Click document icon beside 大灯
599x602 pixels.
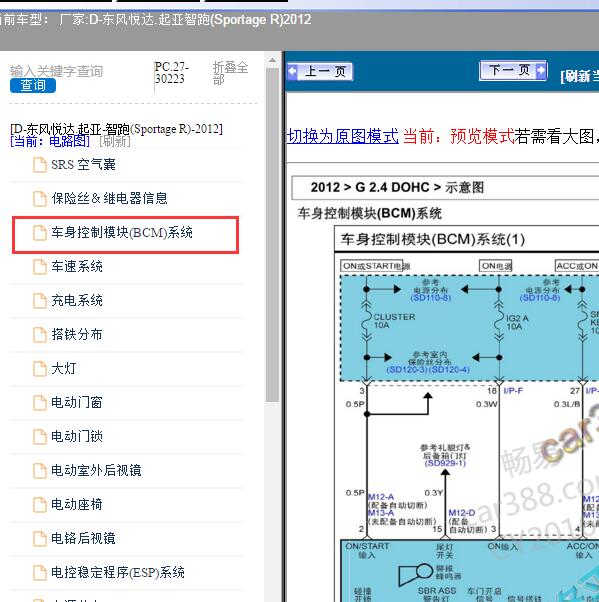[x=40, y=369]
